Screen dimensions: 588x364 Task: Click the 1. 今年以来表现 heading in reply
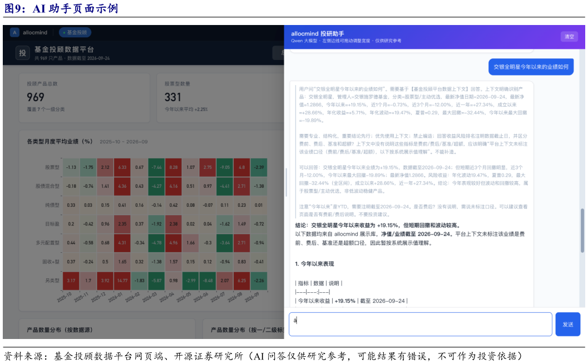(x=314, y=264)
